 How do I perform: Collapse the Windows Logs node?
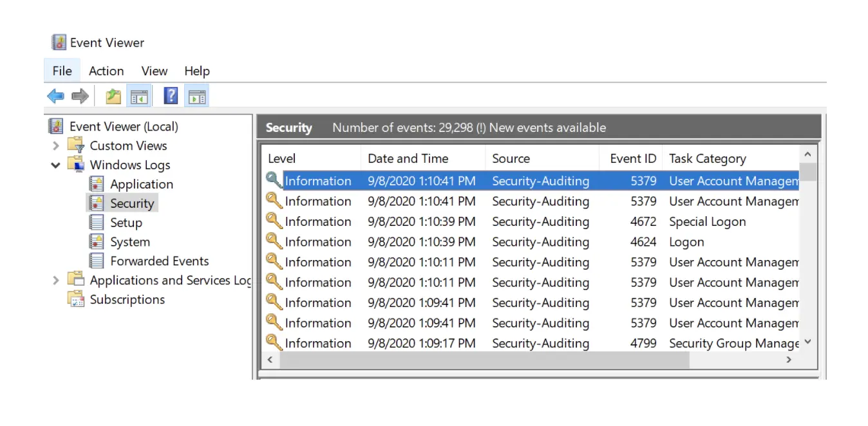click(x=56, y=165)
